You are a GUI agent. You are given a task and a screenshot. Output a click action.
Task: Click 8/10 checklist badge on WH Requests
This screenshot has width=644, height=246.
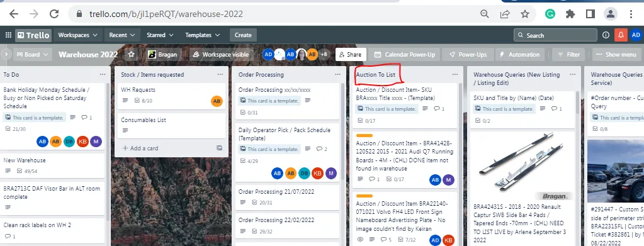144,101
